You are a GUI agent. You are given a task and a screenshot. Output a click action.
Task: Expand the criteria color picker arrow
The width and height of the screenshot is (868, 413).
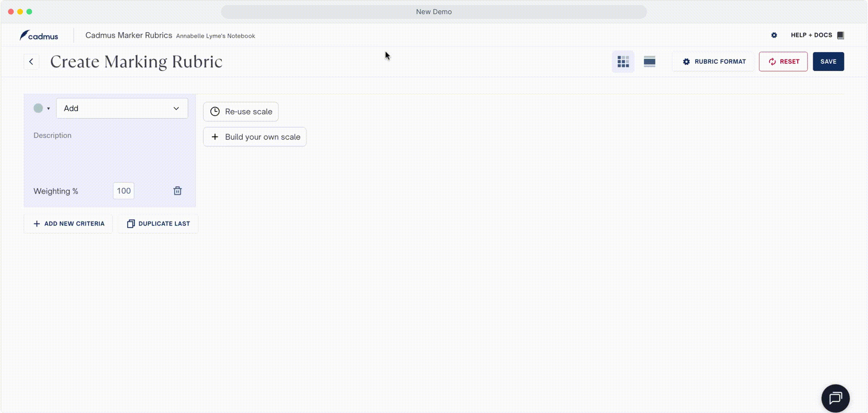click(49, 109)
